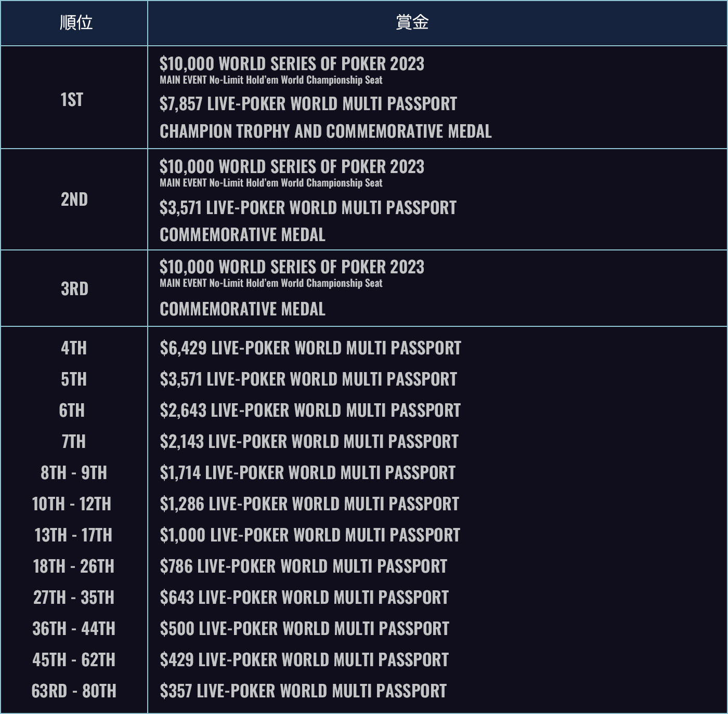Select the 2ND rank cell
The height and width of the screenshot is (714, 728).
tap(74, 199)
